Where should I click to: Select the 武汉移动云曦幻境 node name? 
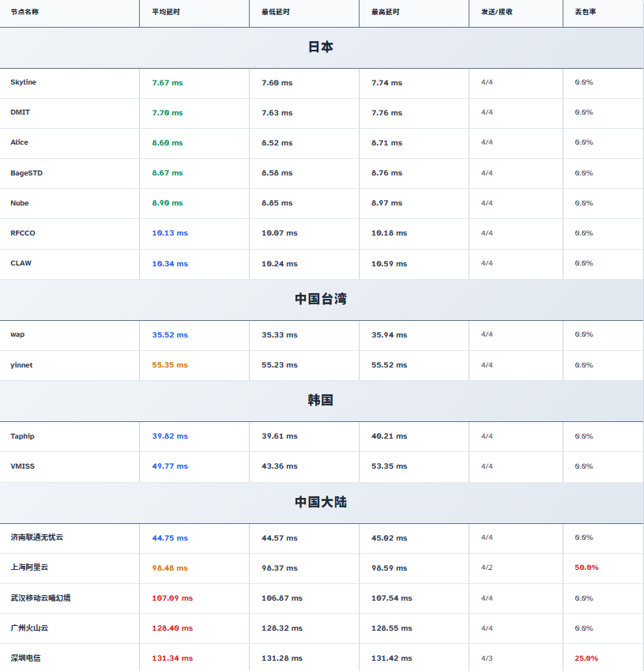pyautogui.click(x=40, y=598)
